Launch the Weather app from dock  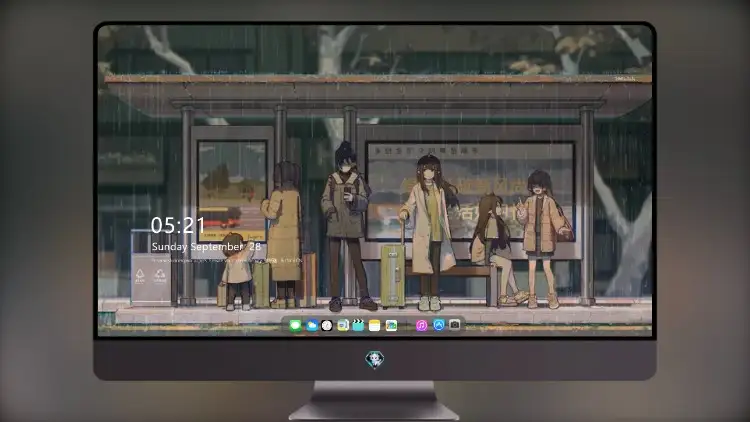(x=311, y=325)
